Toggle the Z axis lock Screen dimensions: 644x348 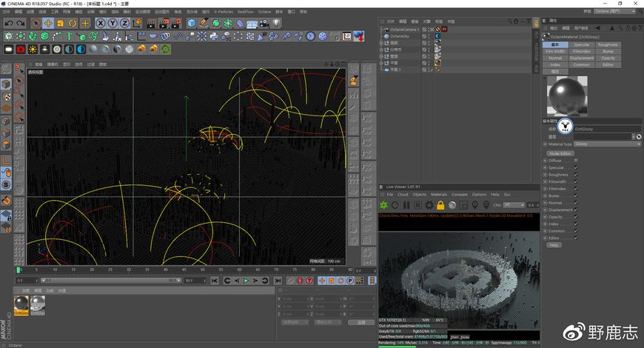(x=124, y=24)
